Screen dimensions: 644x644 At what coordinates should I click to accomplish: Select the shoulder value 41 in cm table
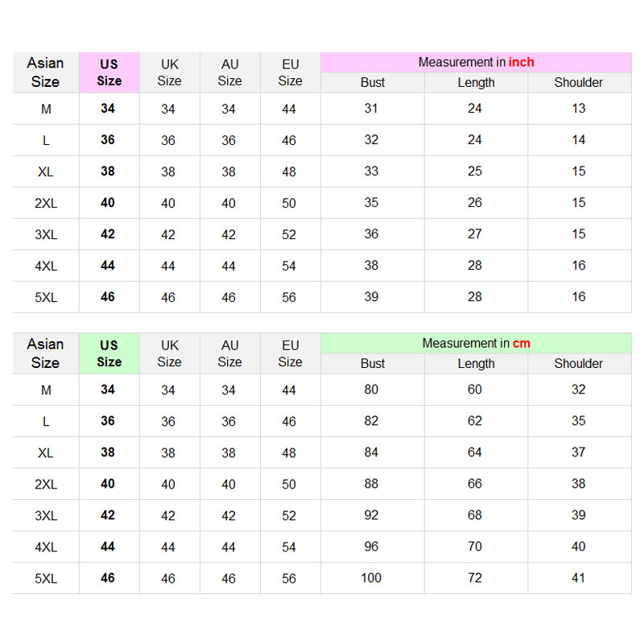tap(578, 578)
